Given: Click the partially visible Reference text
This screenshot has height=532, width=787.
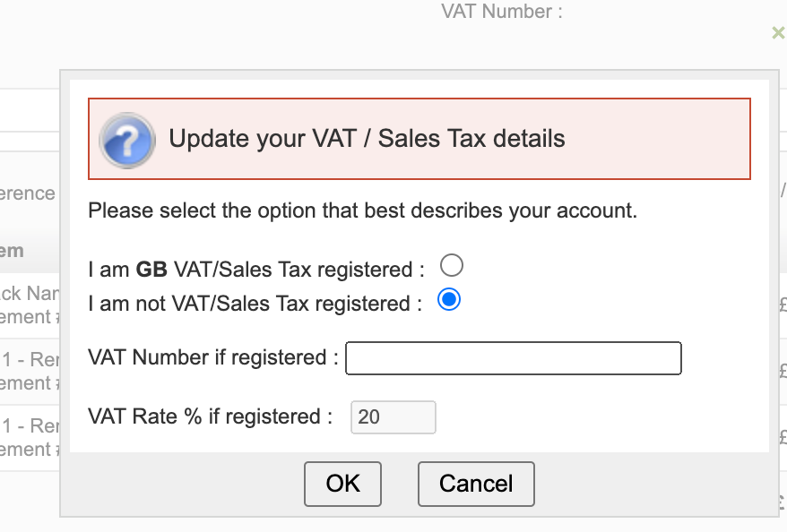Looking at the screenshot, I should (x=28, y=193).
